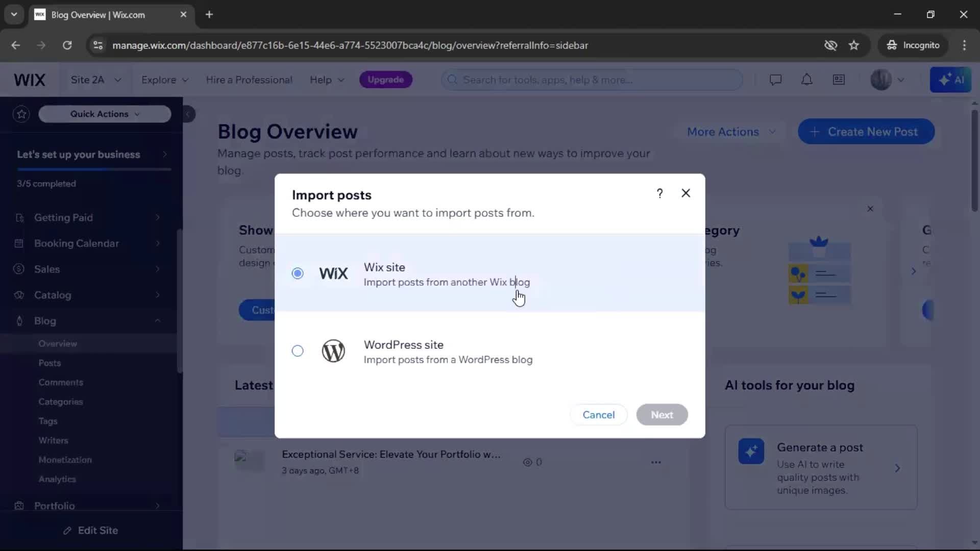The height and width of the screenshot is (551, 980).
Task: Open the Explore menu
Action: (165, 80)
